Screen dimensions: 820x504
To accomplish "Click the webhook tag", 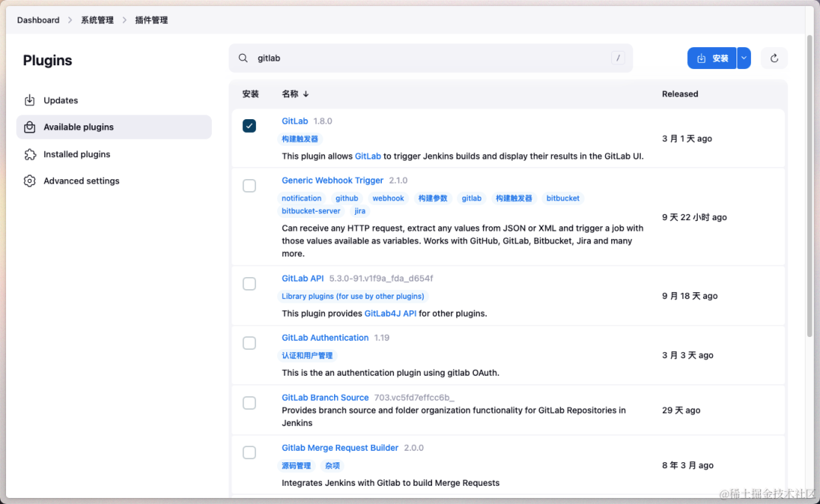I will [388, 198].
